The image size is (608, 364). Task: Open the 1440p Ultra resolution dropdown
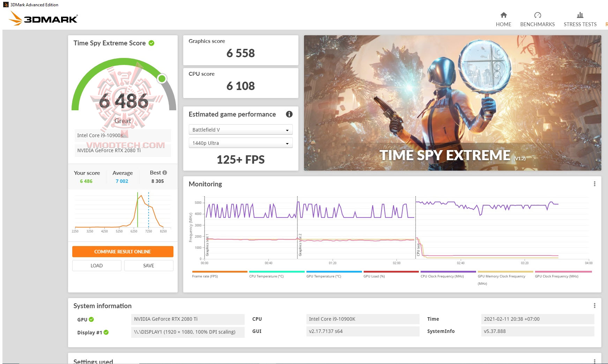pyautogui.click(x=240, y=143)
